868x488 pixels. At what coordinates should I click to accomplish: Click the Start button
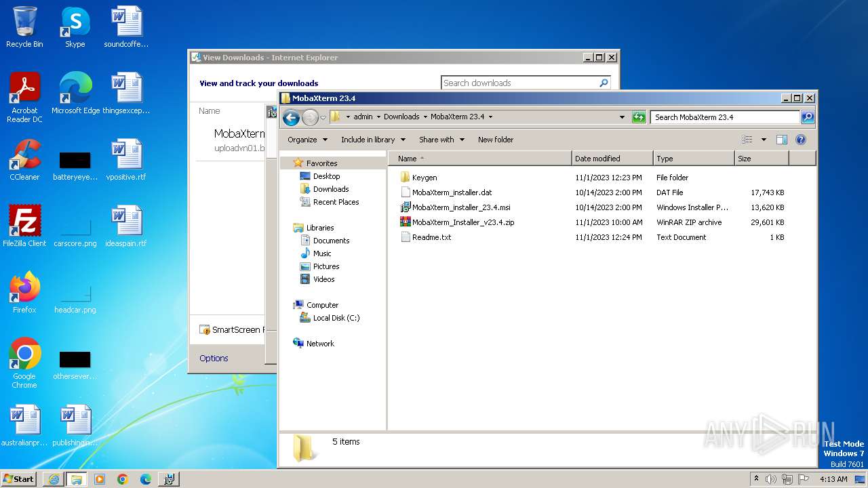[18, 479]
